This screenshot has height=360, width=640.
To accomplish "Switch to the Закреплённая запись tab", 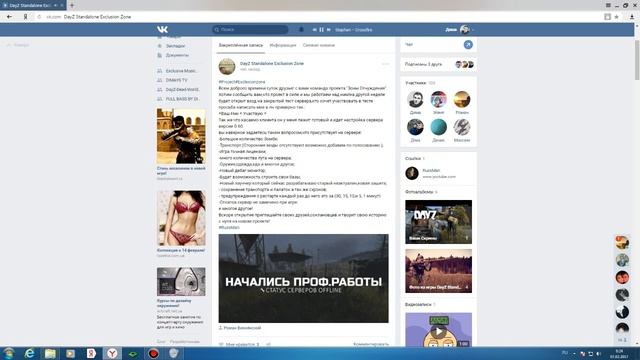I will coord(240,45).
